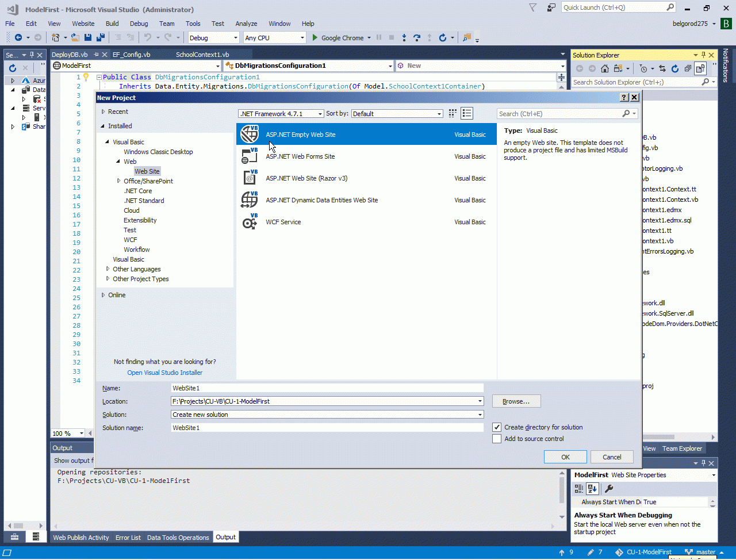The image size is (736, 560).
Task: Switch to the SchoolContext1.vb tab
Action: pyautogui.click(x=202, y=55)
